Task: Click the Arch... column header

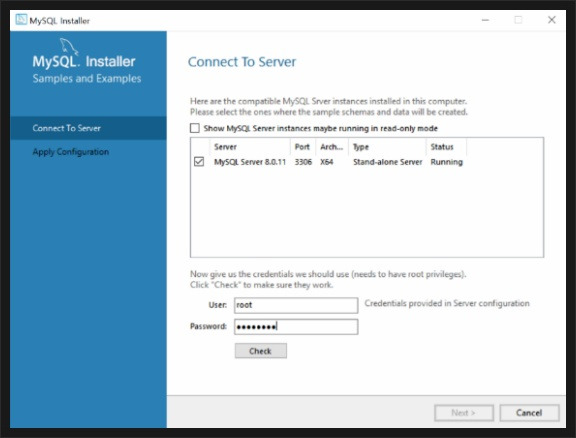Action: coord(332,147)
